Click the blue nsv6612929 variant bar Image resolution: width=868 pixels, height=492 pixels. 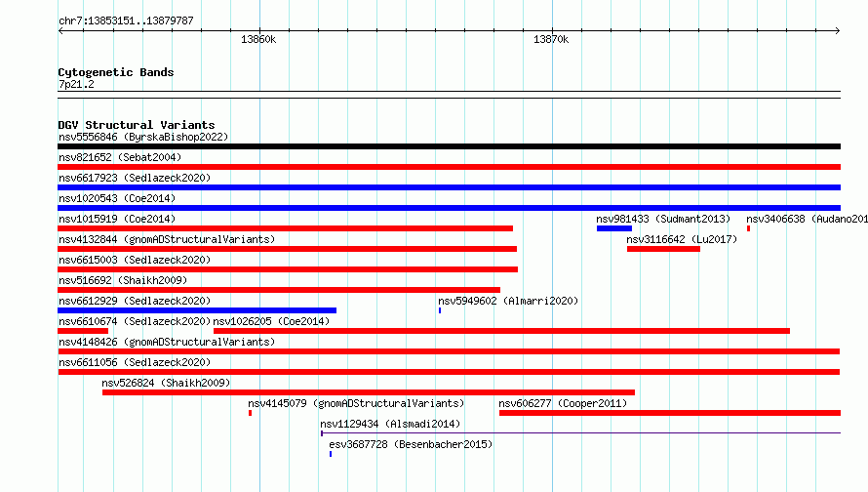click(x=197, y=310)
